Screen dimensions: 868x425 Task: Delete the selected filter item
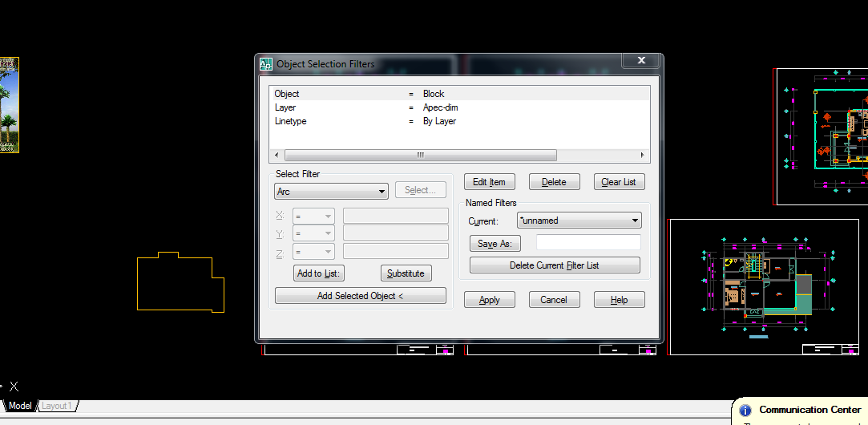[x=554, y=182]
